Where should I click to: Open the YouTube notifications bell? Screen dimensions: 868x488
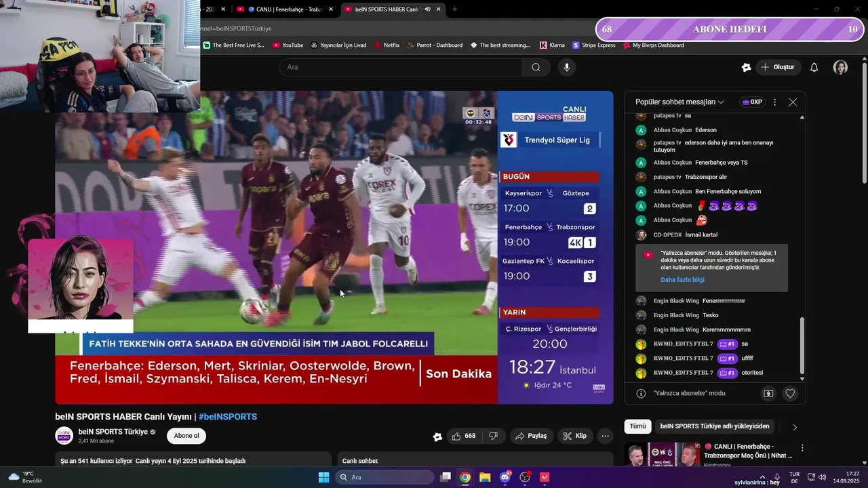[x=814, y=67]
